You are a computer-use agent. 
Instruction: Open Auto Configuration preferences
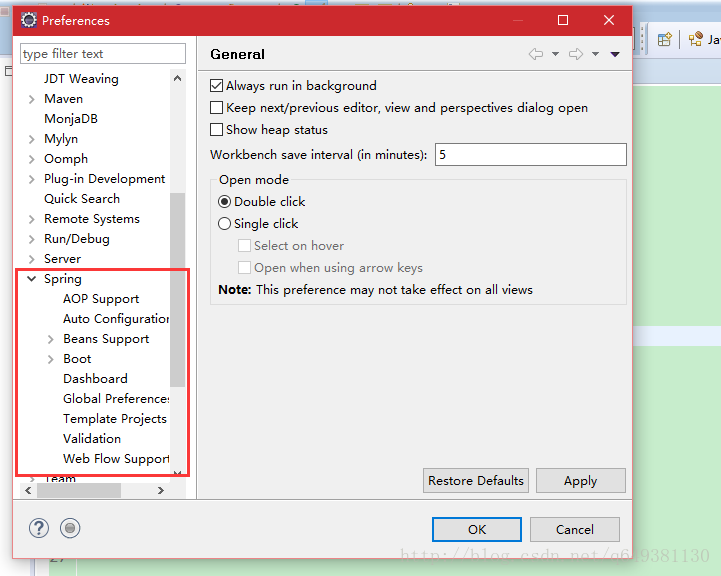116,319
